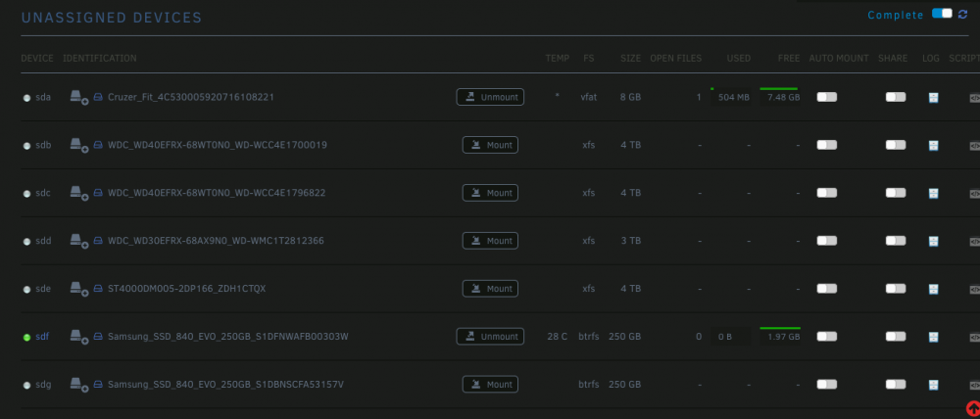
Task: Turn on share for sda
Action: 896,97
